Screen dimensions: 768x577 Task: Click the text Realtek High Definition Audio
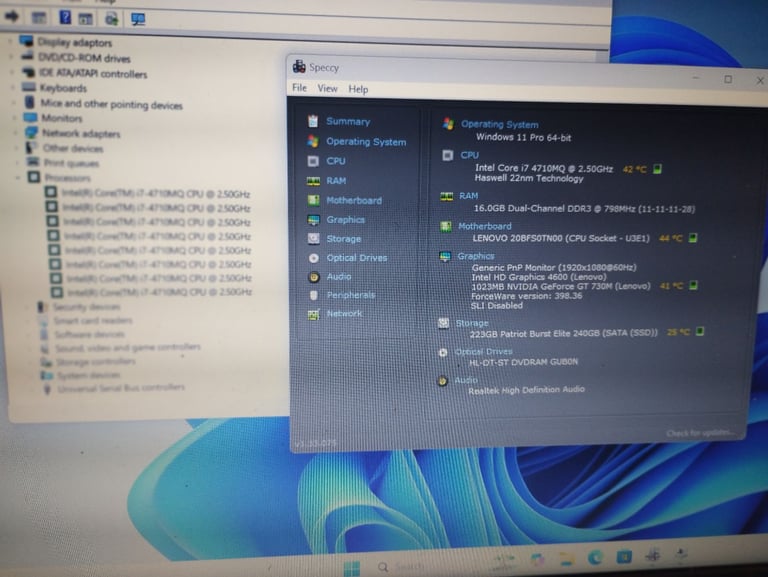coord(526,390)
